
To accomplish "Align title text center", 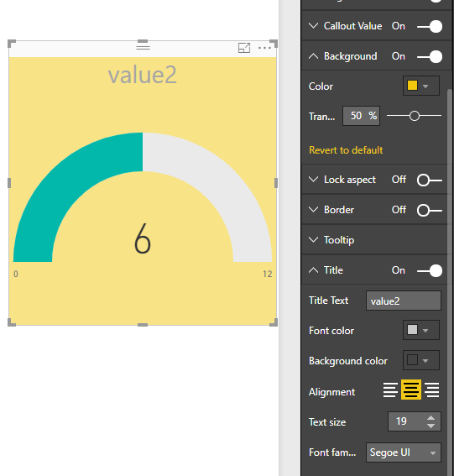I will coord(411,390).
